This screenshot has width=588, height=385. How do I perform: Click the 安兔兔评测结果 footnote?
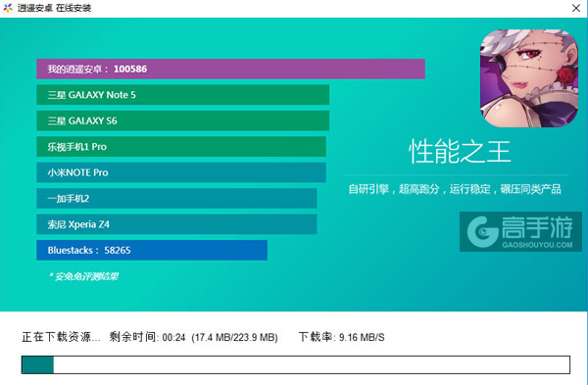(x=83, y=276)
